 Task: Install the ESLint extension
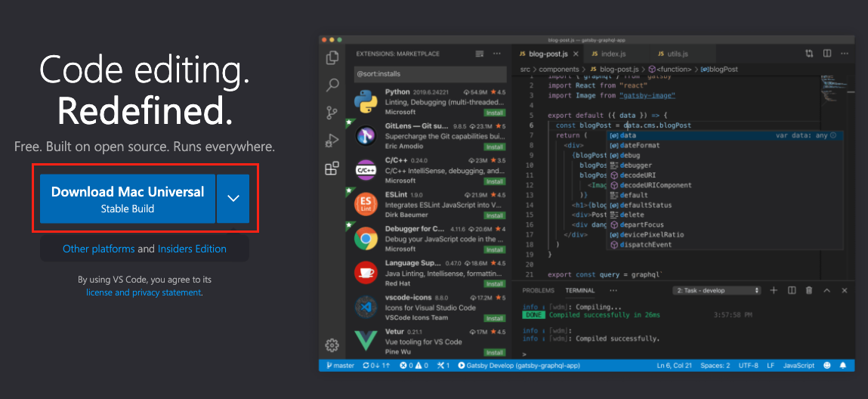494,215
